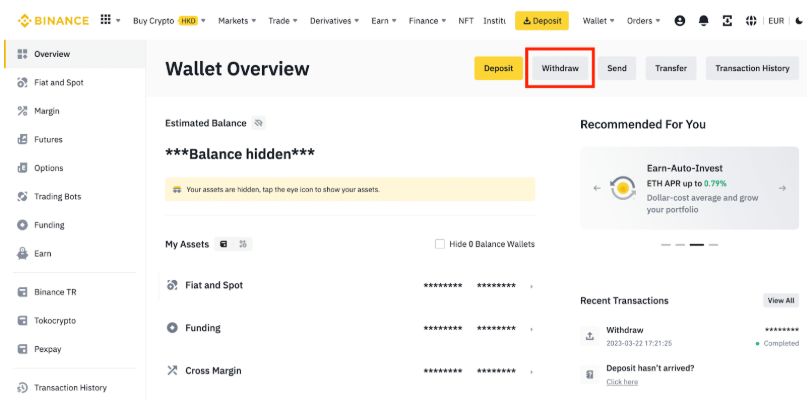Click the Withdraw button
807x401 pixels.
point(560,68)
